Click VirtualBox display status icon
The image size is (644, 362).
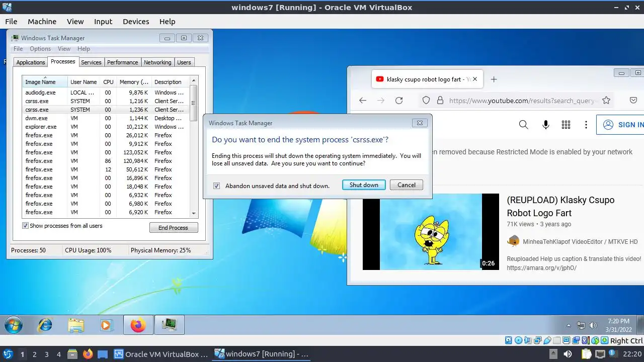[566, 340]
